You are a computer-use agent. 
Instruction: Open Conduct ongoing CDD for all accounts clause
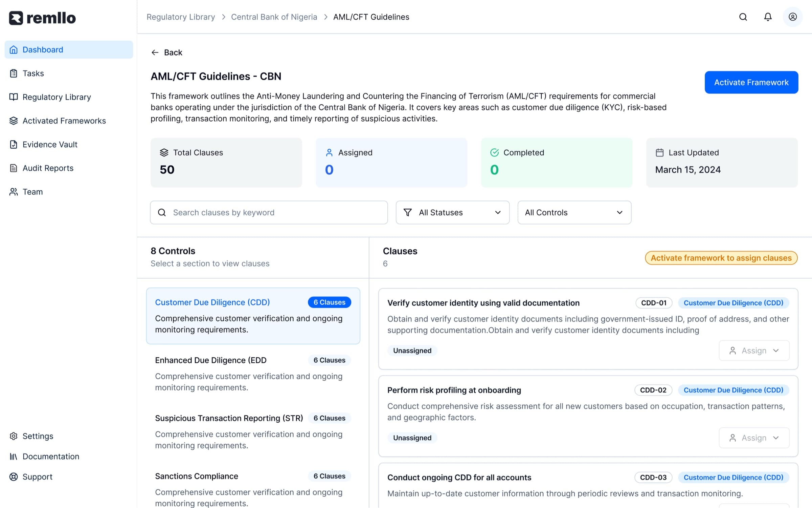coord(588,486)
